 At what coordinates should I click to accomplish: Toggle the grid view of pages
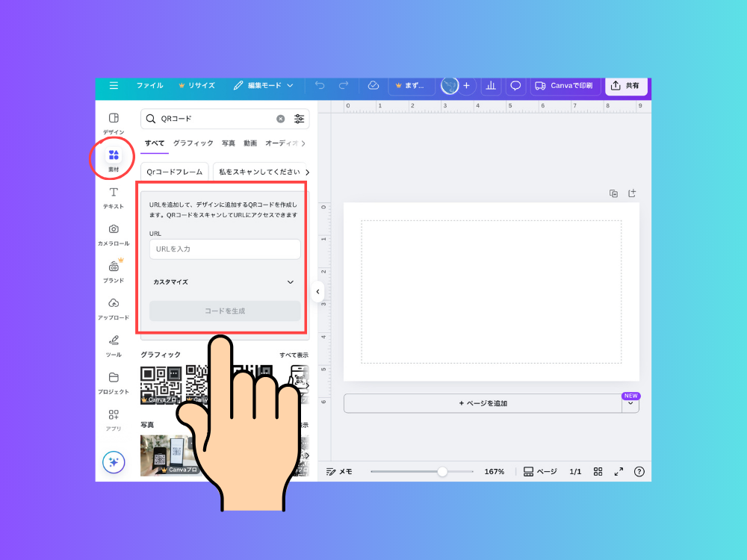(598, 472)
